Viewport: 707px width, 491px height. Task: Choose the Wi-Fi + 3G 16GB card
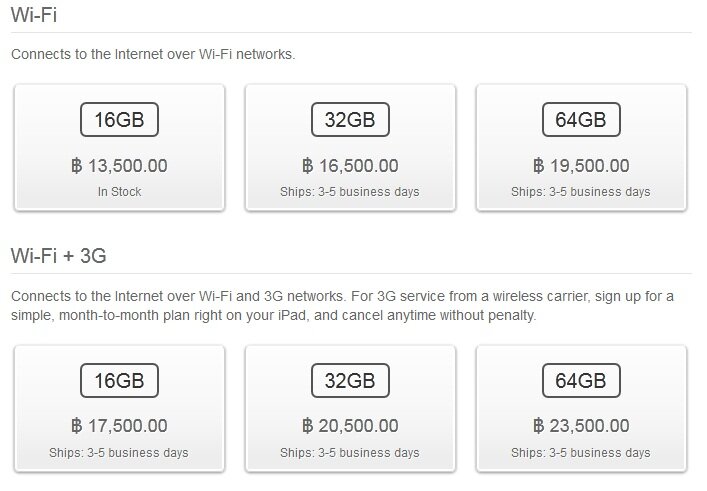(119, 408)
